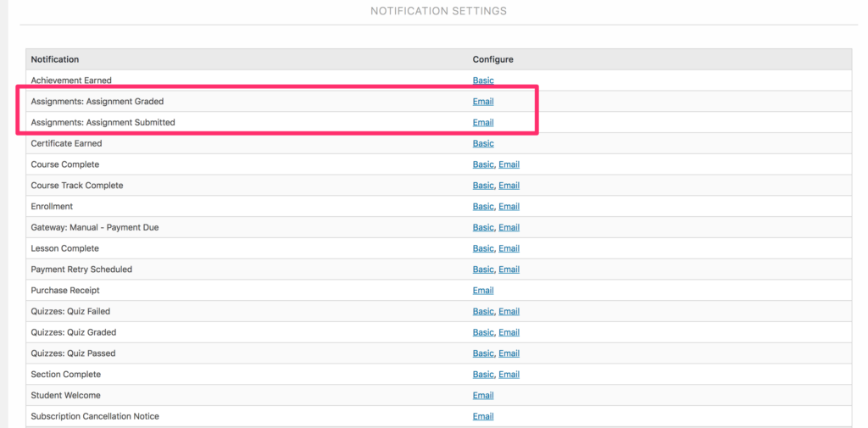Open Email settings for Student Welcome
Image resolution: width=868 pixels, height=428 pixels.
point(482,396)
